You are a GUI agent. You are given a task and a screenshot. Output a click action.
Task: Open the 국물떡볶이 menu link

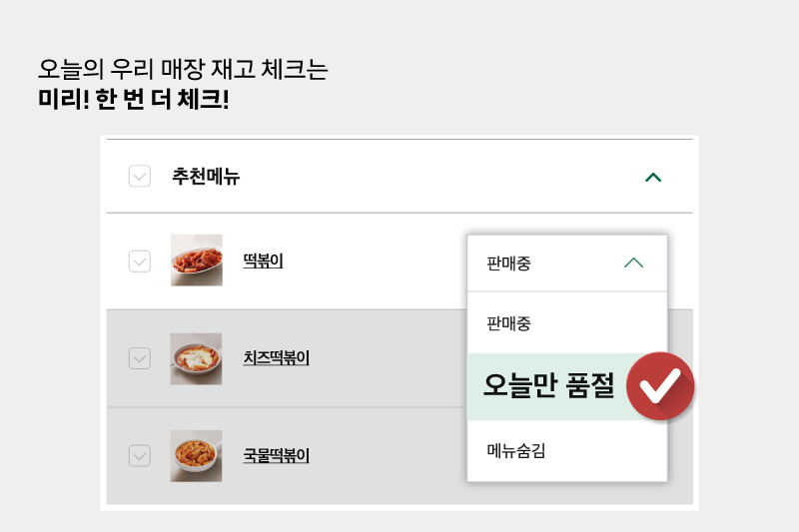click(277, 455)
